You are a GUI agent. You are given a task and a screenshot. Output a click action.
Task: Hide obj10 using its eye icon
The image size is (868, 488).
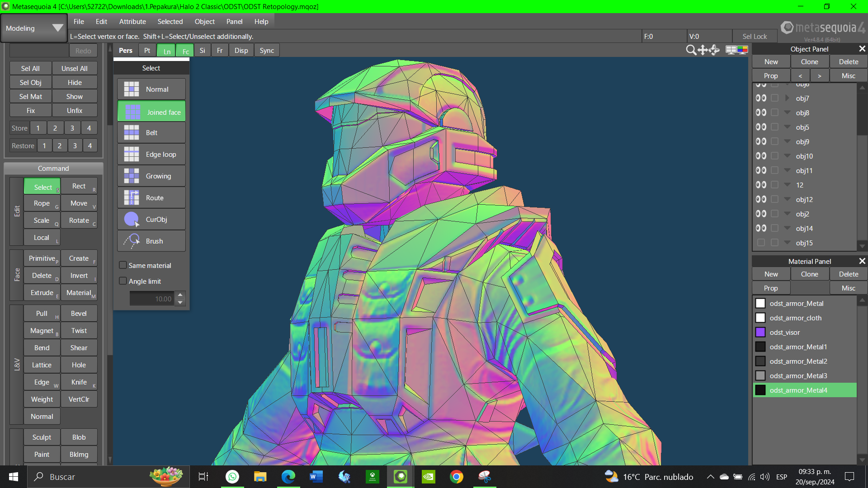[x=761, y=156]
